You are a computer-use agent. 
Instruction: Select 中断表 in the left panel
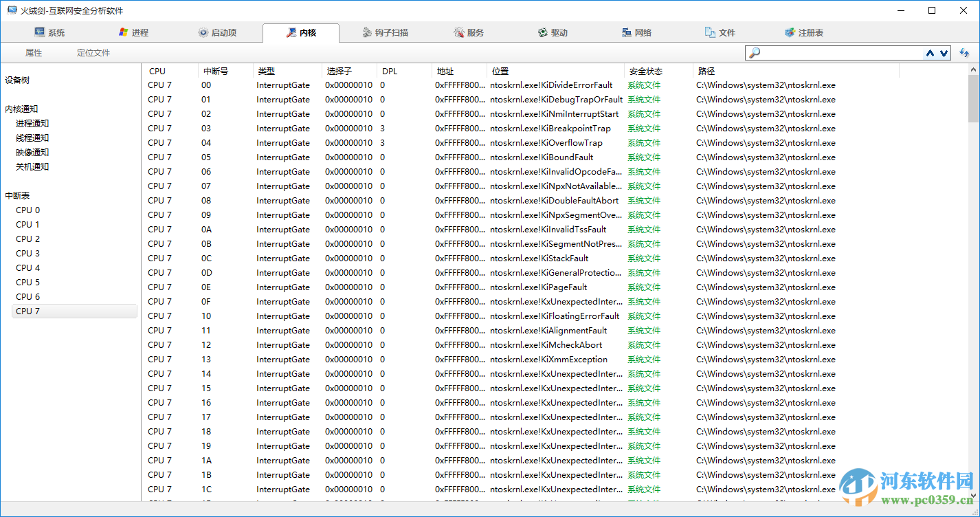coord(17,195)
